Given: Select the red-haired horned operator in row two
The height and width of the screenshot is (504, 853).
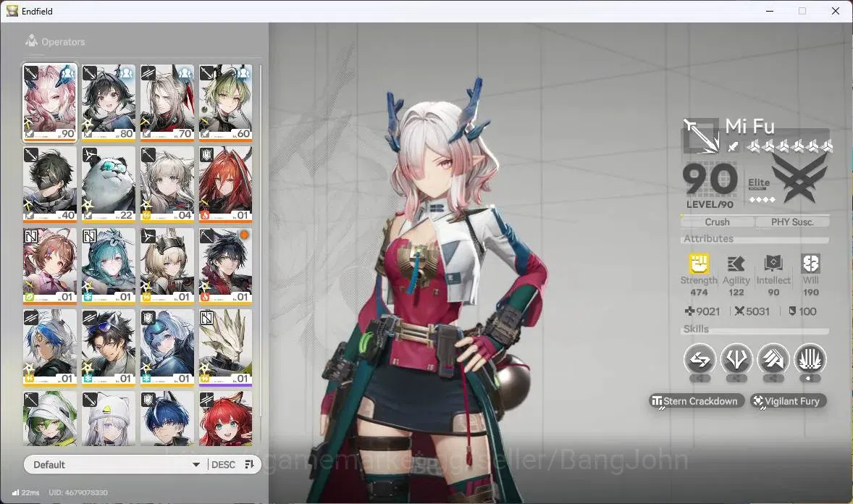Looking at the screenshot, I should [226, 184].
